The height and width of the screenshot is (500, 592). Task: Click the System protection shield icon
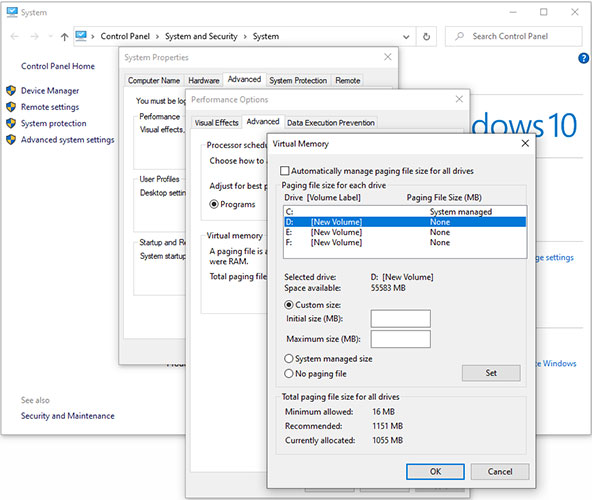(11, 123)
